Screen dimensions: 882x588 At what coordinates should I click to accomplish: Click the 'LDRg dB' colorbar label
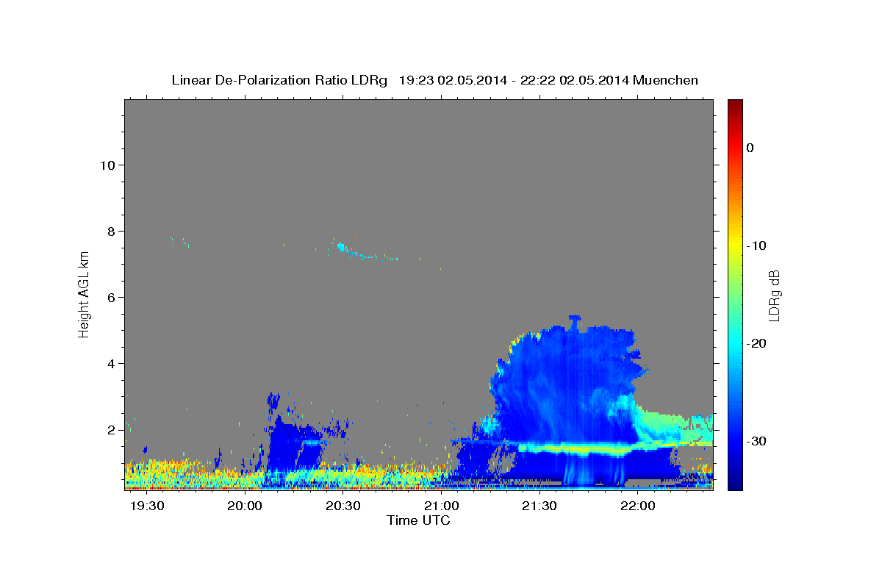(774, 295)
